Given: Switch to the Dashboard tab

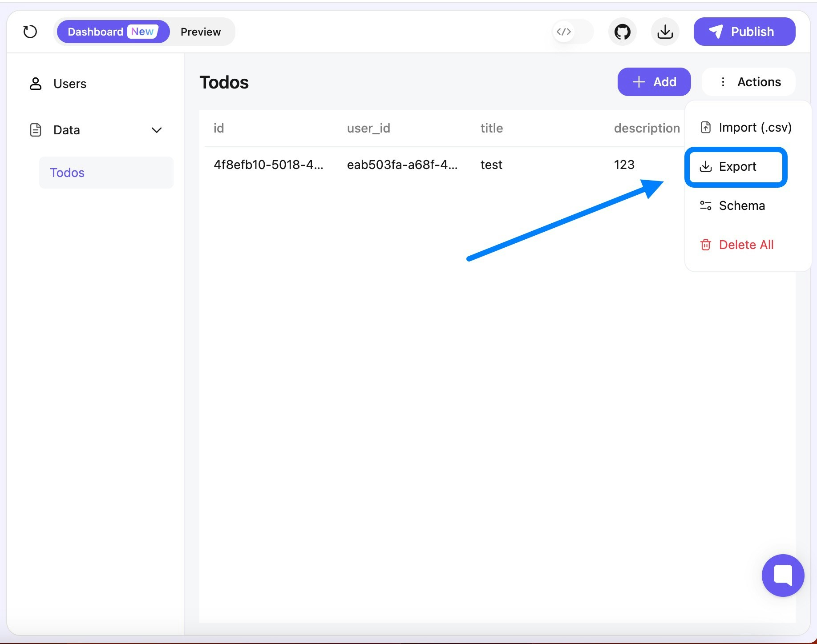Looking at the screenshot, I should (96, 32).
